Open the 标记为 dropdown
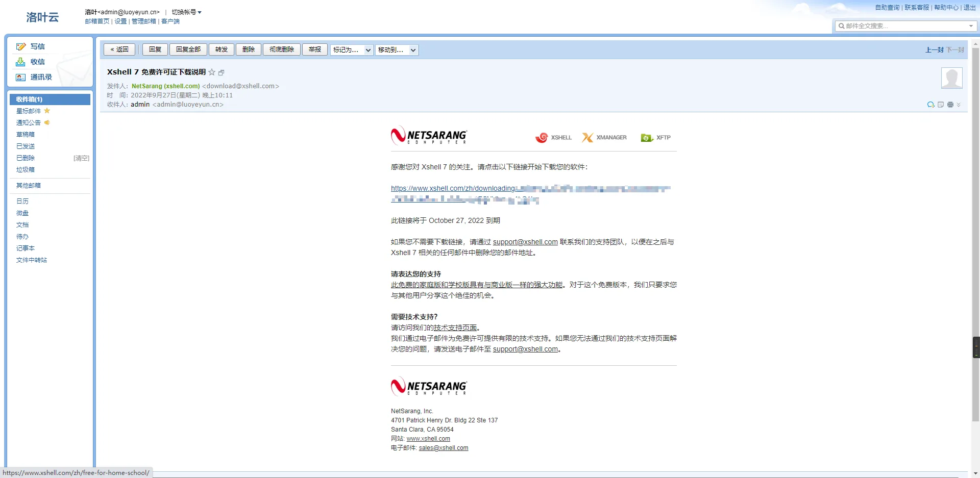Viewport: 980px width, 478px height. point(352,50)
